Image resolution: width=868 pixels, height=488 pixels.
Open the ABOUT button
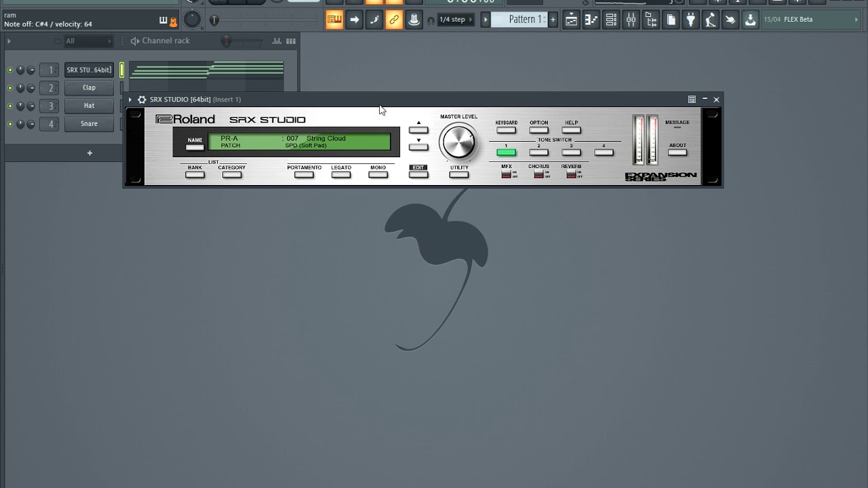(677, 152)
